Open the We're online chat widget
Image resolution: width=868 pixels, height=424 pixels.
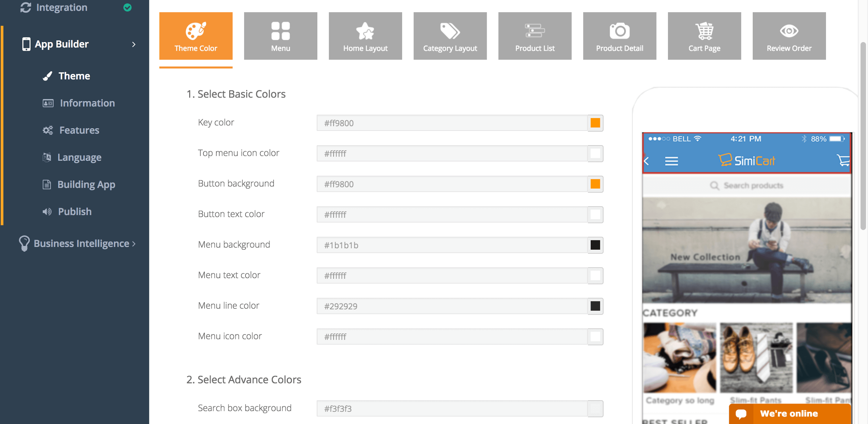(x=789, y=414)
